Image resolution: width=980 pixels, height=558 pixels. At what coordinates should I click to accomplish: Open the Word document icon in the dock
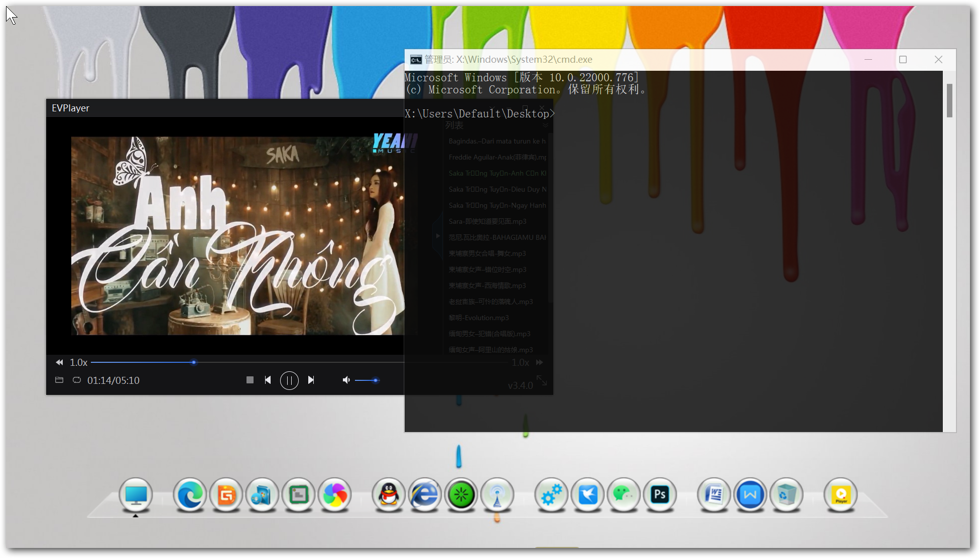coord(714,495)
